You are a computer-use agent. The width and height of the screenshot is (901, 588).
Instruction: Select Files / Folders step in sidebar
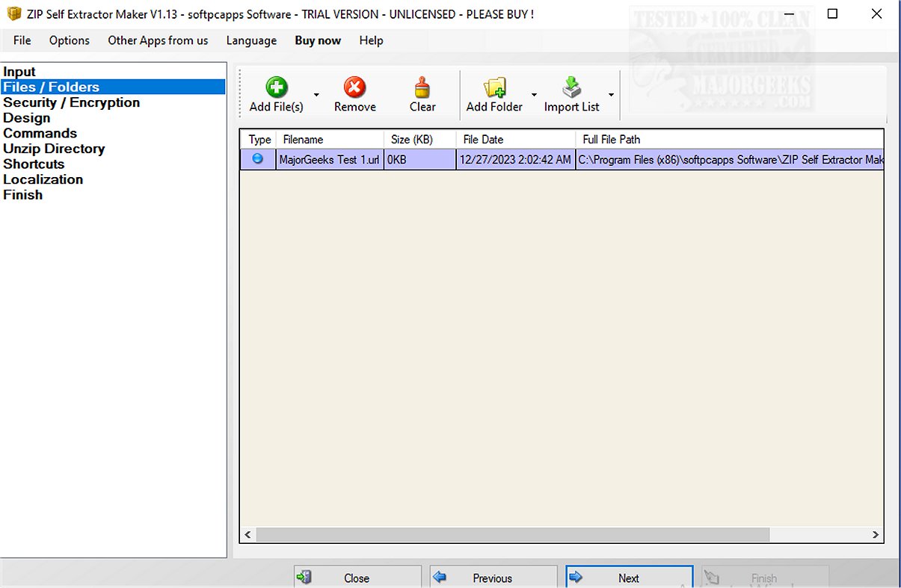[x=113, y=87]
